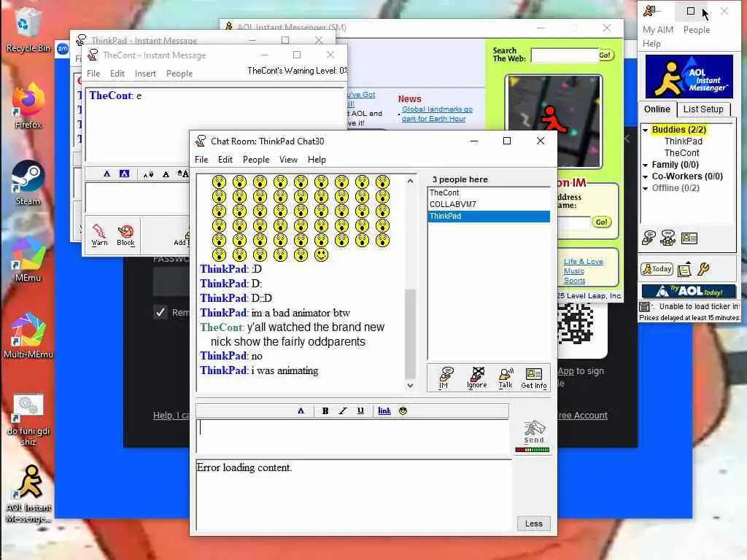Click the IM icon in the chat room
This screenshot has height=560, width=747.
tap(446, 378)
